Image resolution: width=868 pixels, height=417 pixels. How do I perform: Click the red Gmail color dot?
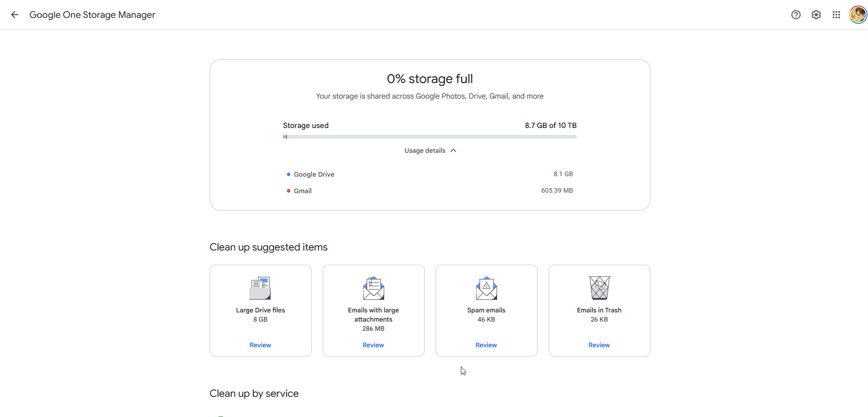(x=288, y=191)
